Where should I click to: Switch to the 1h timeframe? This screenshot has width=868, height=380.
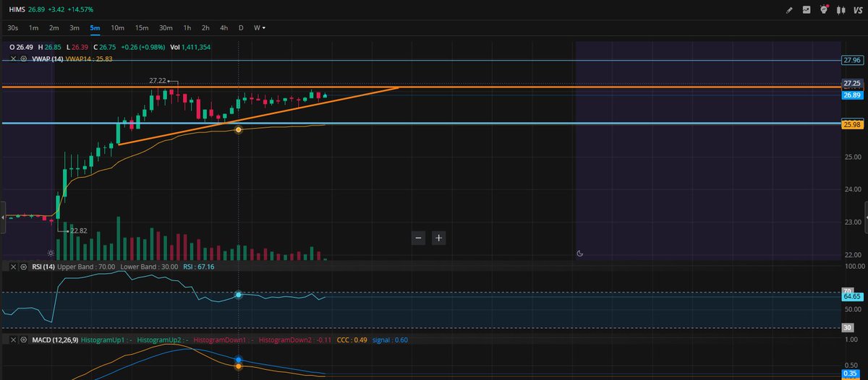coord(187,27)
